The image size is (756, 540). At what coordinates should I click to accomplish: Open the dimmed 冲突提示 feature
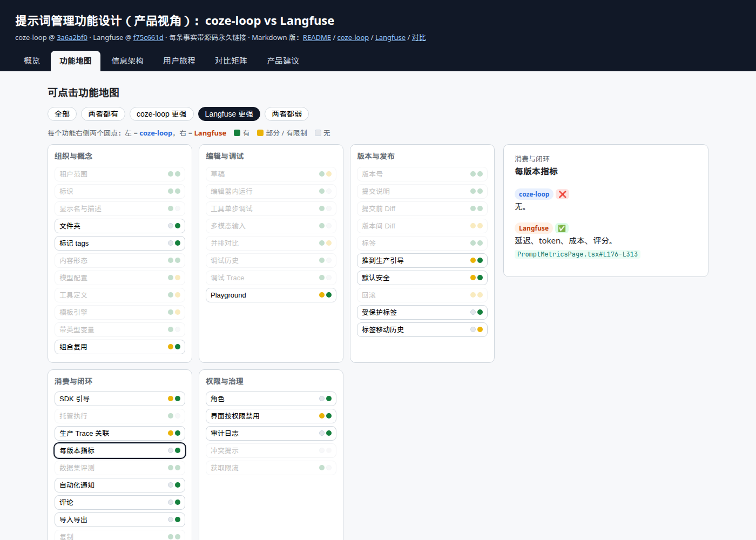point(271,450)
